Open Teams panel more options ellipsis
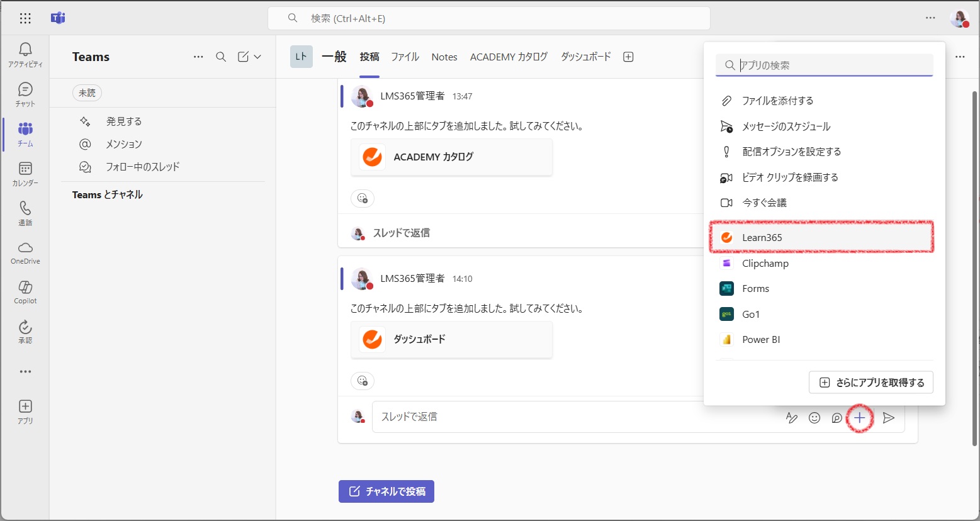 [198, 57]
